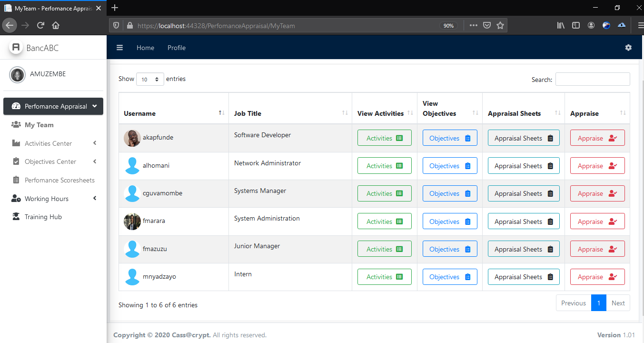644x343 pixels.
Task: Click the settings gear icon in navbar
Action: click(x=628, y=48)
